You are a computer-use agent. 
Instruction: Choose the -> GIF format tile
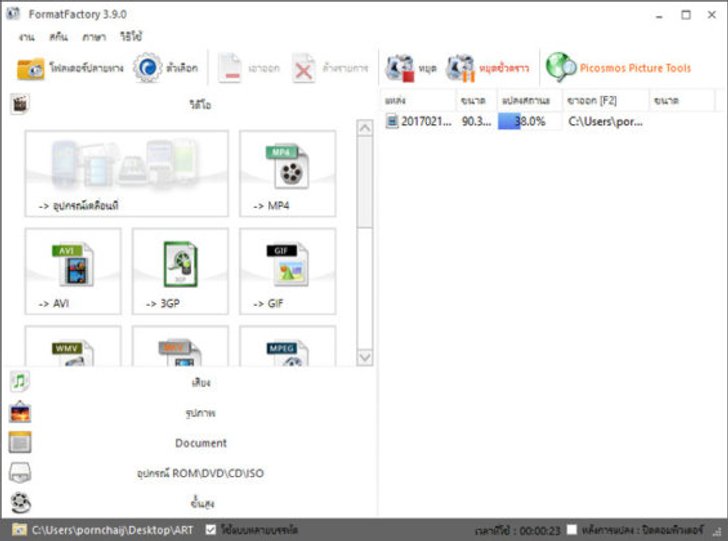tap(287, 271)
